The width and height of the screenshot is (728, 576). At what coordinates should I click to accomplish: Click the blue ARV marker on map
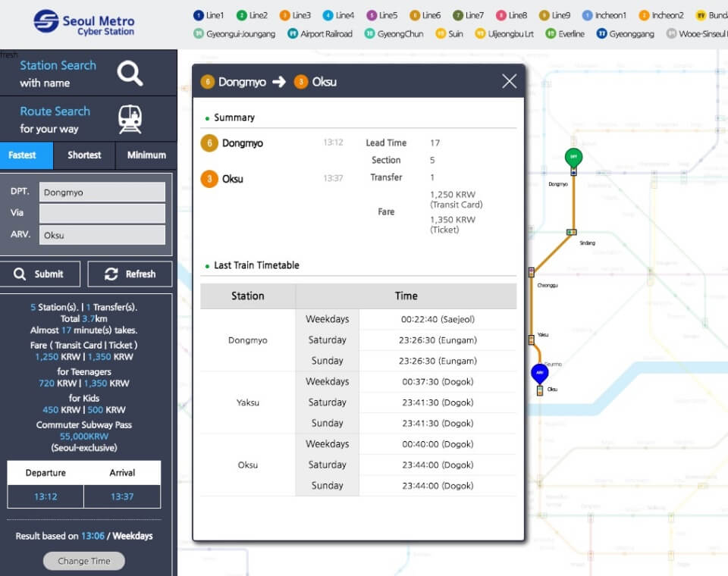[x=539, y=372]
